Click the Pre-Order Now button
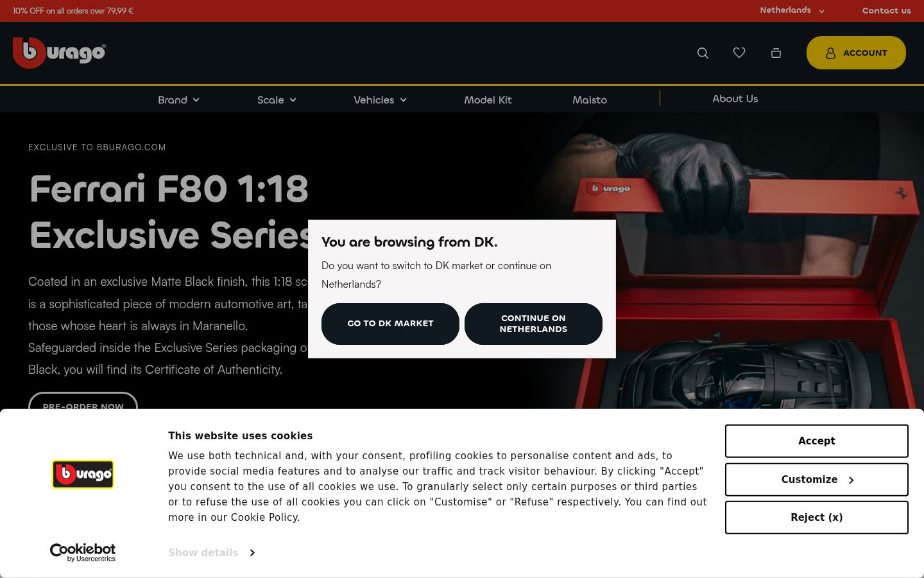924x578 pixels. (83, 401)
